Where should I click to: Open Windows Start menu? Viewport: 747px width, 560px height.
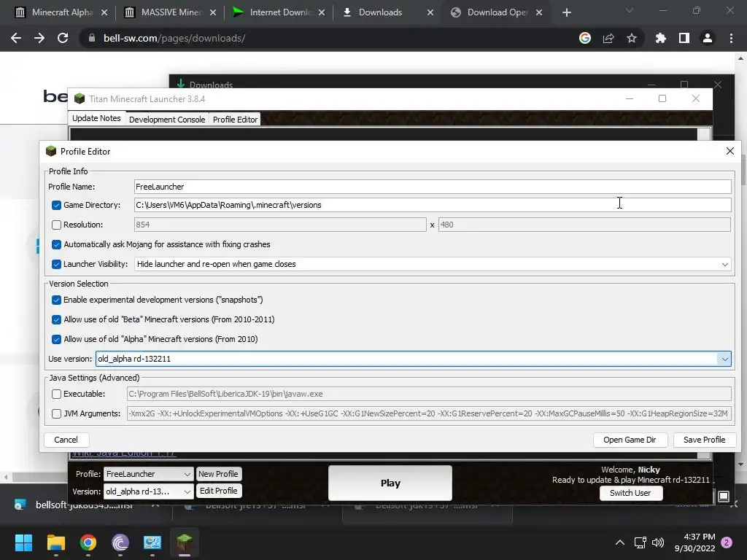(x=23, y=542)
